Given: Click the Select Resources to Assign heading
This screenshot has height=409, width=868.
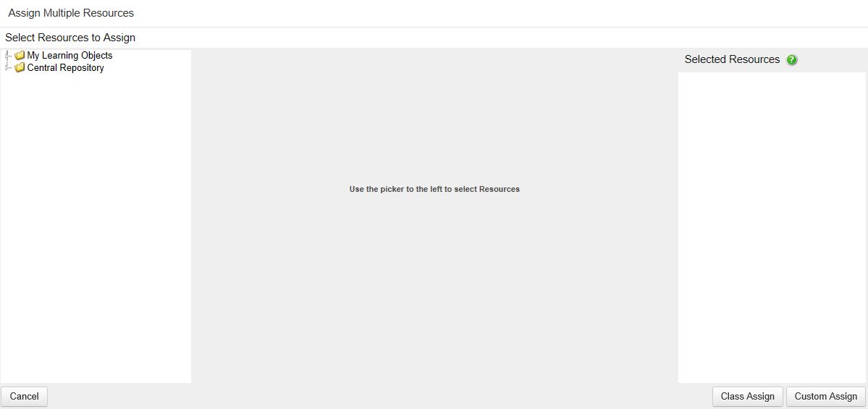Looking at the screenshot, I should (x=70, y=38).
